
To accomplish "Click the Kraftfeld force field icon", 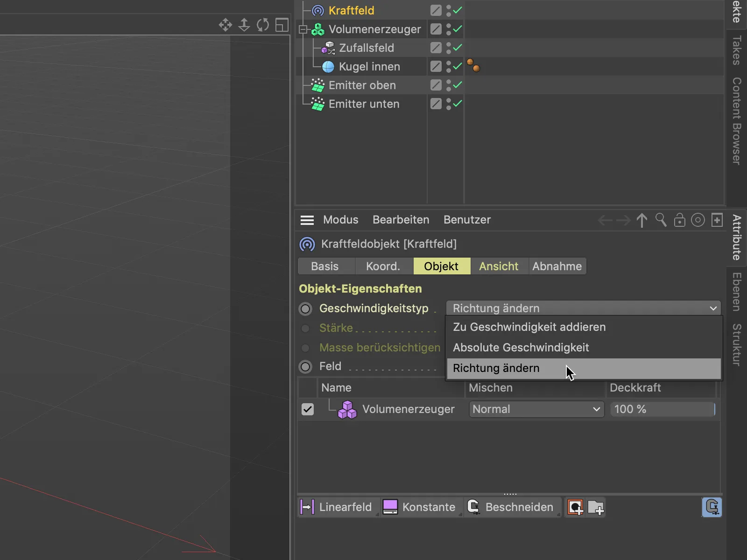I will pyautogui.click(x=318, y=10).
